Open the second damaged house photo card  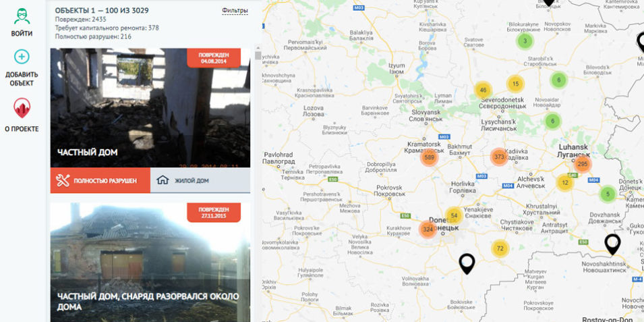pos(150,263)
